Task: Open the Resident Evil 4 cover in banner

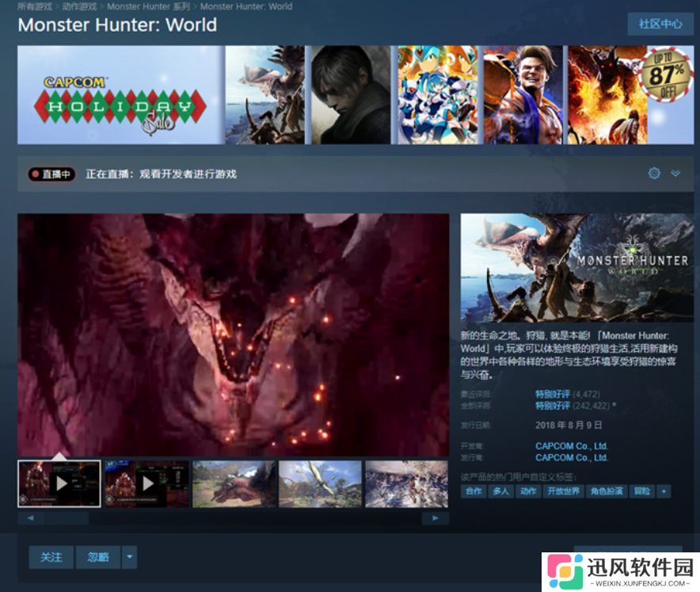Action: coord(351,95)
